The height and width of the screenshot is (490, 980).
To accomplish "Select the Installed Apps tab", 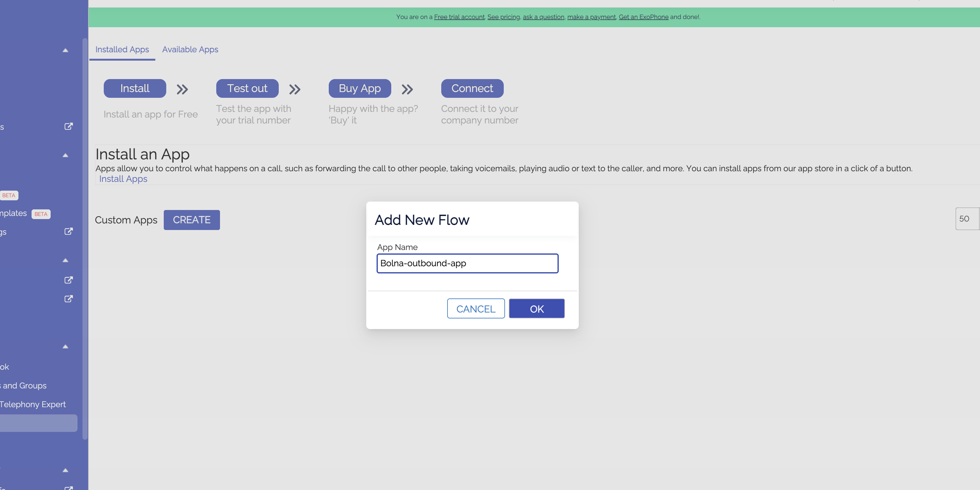I will coord(122,49).
